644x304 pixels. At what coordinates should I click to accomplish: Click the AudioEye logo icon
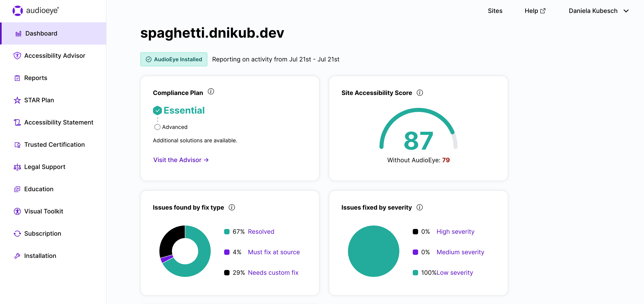18,11
